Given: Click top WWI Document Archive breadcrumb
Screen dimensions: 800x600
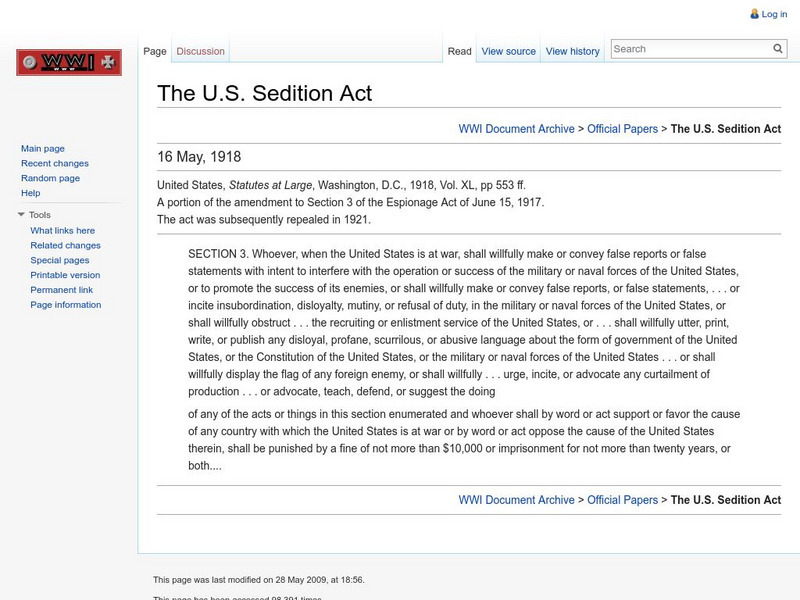Looking at the screenshot, I should tap(516, 129).
